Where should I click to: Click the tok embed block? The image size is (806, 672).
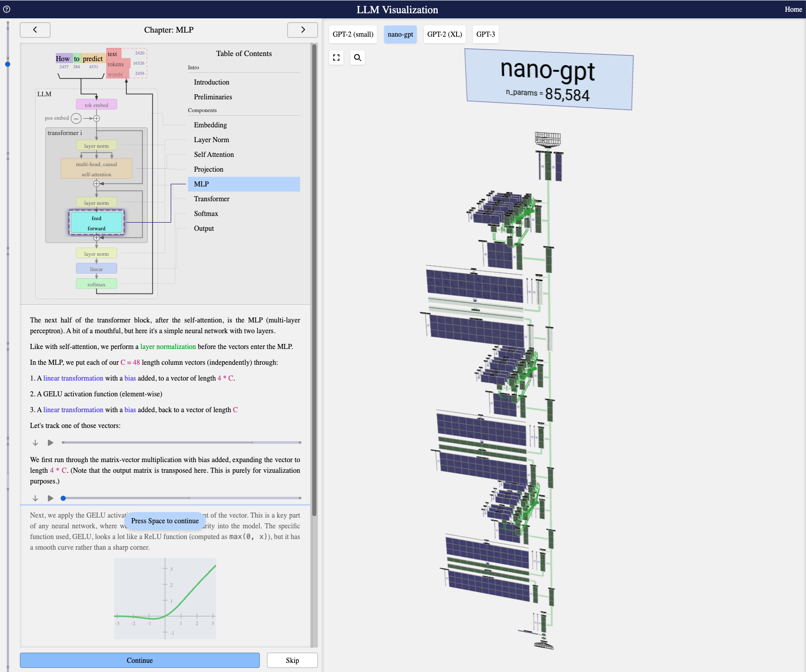pyautogui.click(x=96, y=105)
